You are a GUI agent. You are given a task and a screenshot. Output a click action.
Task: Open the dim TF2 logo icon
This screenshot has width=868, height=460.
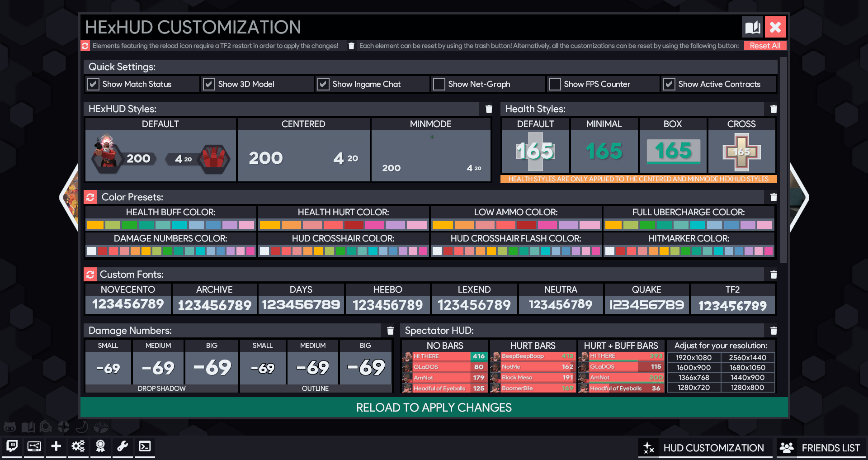click(x=63, y=427)
